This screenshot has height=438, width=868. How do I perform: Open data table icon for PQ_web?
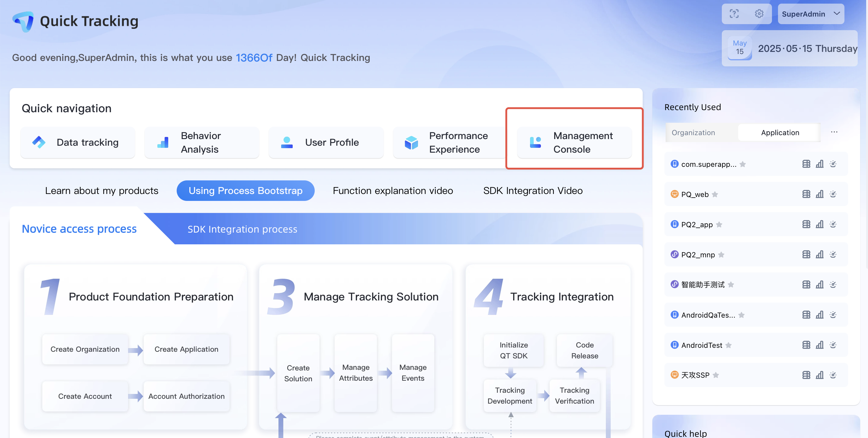(806, 194)
